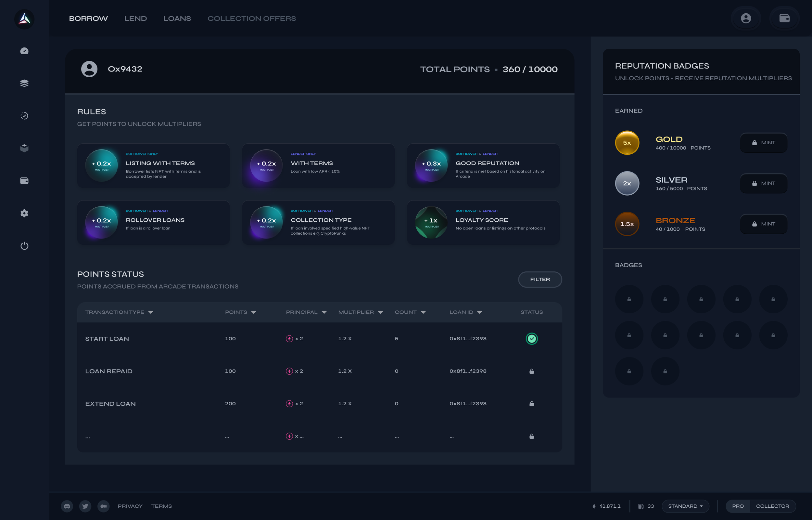This screenshot has width=812, height=520.
Task: Select COLLECTOR mode toggle
Action: click(x=772, y=506)
